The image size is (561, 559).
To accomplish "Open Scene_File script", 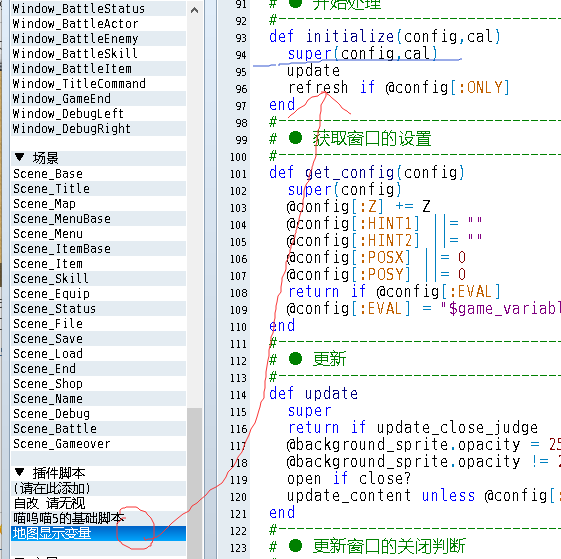I will [99, 324].
